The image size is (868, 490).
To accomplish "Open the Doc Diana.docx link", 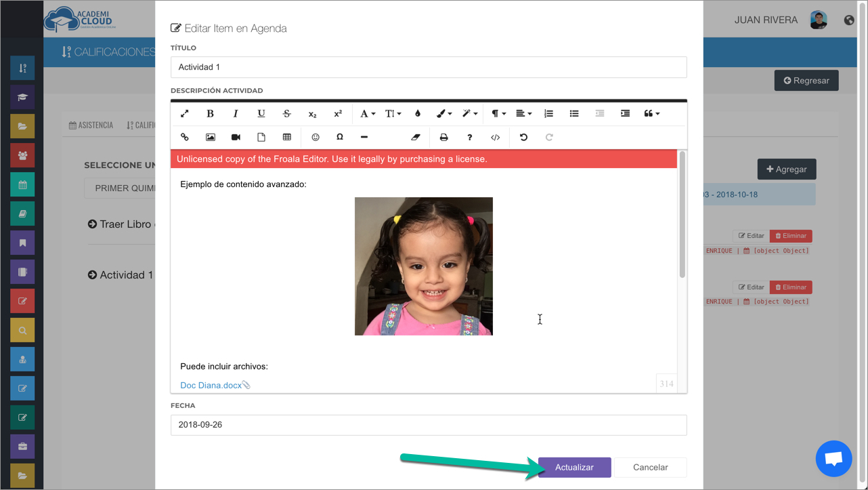I will click(211, 385).
